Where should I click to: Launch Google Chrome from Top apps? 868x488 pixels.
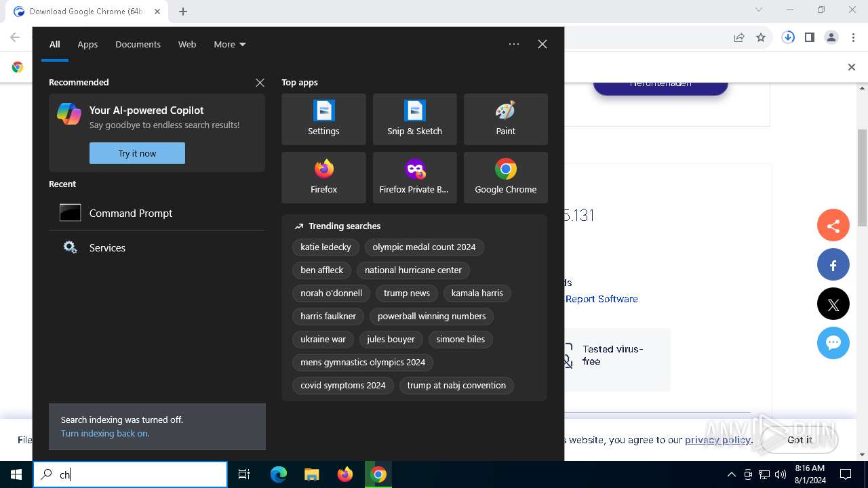tap(505, 178)
